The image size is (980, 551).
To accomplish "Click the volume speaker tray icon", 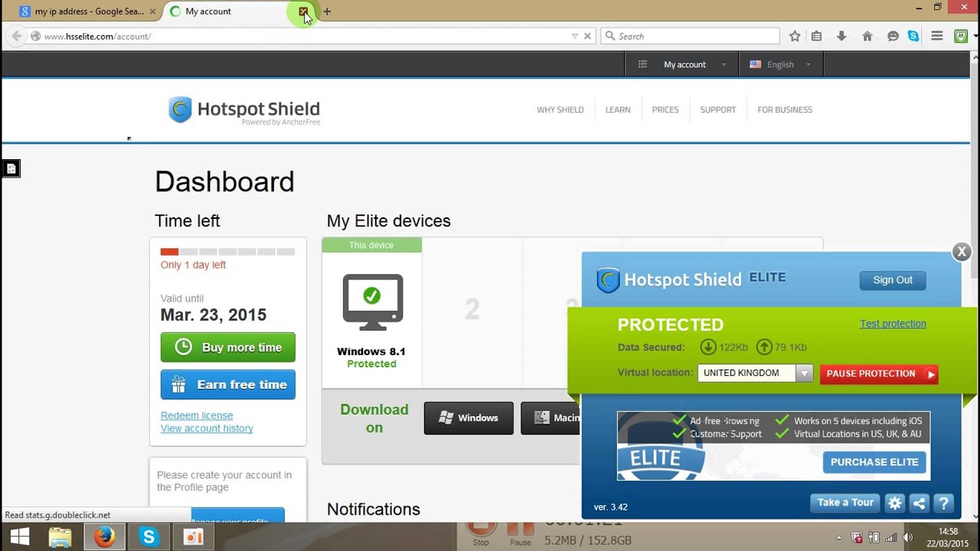I will (x=909, y=538).
